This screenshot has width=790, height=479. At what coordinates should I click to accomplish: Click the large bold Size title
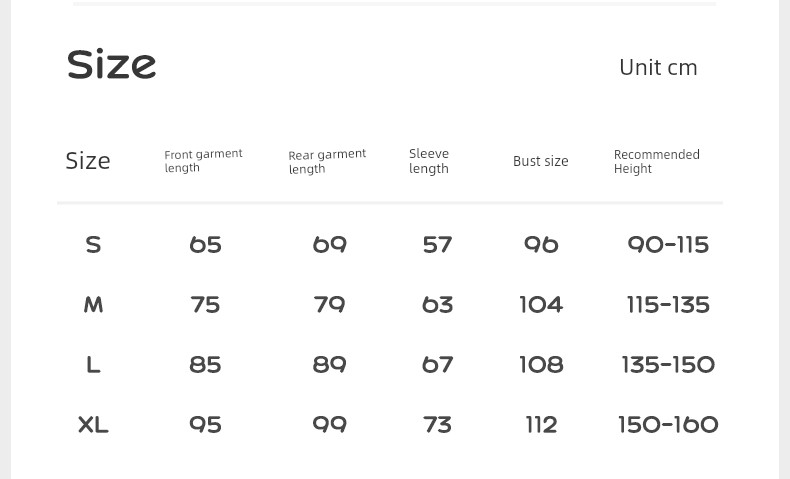pyautogui.click(x=111, y=65)
